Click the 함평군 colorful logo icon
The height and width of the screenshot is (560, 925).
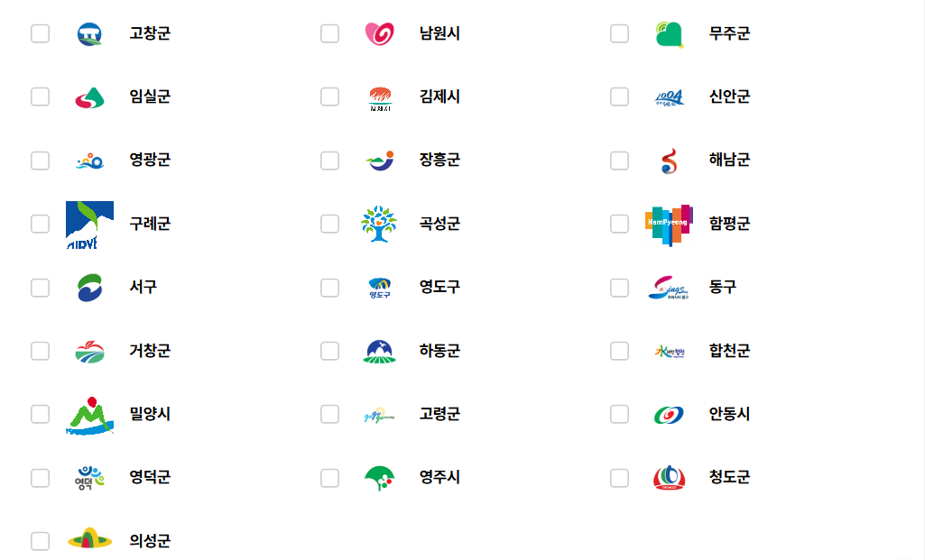pyautogui.click(x=669, y=223)
